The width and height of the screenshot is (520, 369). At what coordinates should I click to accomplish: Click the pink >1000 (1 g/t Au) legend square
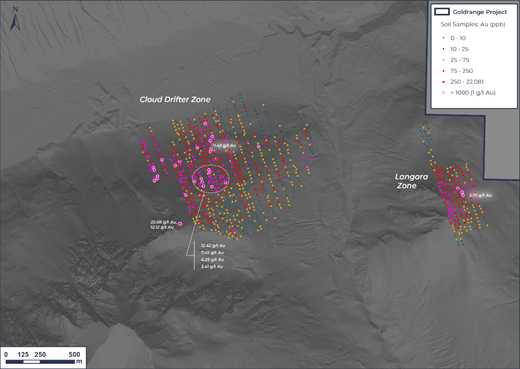click(x=444, y=93)
